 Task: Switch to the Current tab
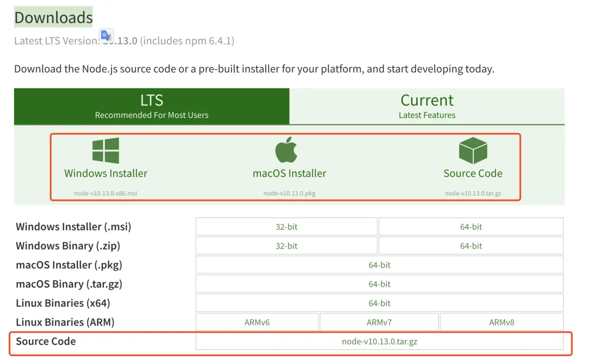pos(427,106)
